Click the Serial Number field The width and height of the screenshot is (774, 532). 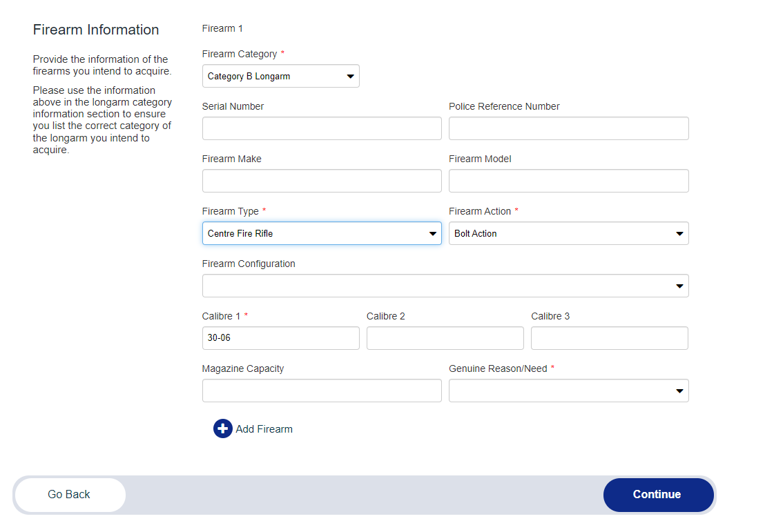point(321,129)
